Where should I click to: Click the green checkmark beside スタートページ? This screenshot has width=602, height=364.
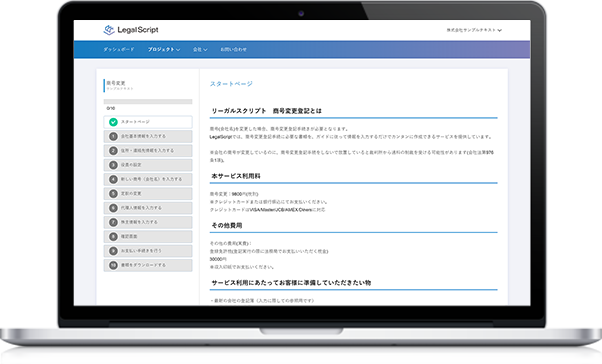click(x=113, y=122)
